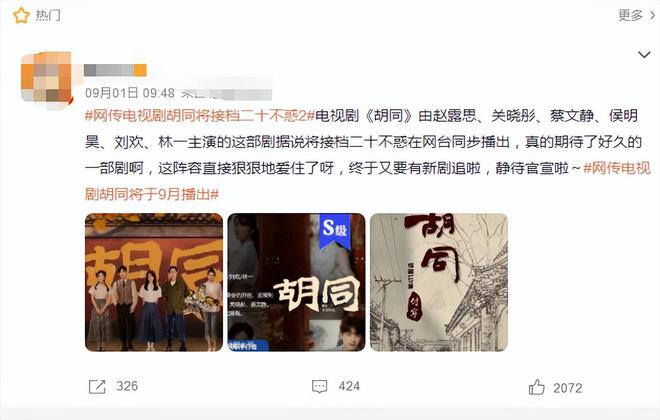Open the 09月01日 09:48 timestamp
This screenshot has width=660, height=420.
click(130, 93)
